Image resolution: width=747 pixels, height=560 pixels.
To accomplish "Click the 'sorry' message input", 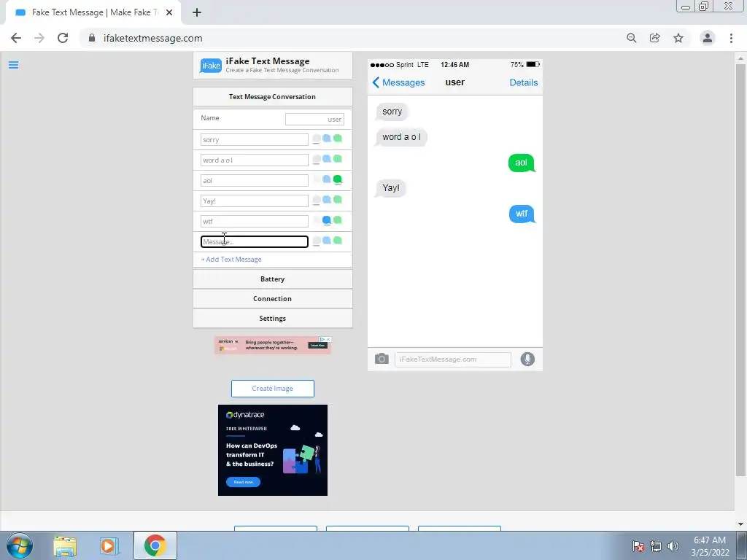I will pos(255,139).
